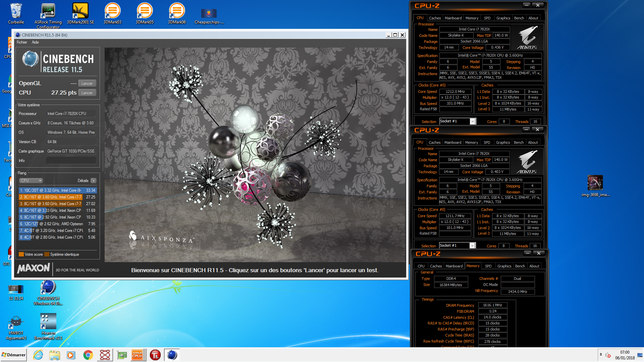Open the 3DMark05 desktop shortcut
Screen dimensions: 644x362
pos(145,13)
